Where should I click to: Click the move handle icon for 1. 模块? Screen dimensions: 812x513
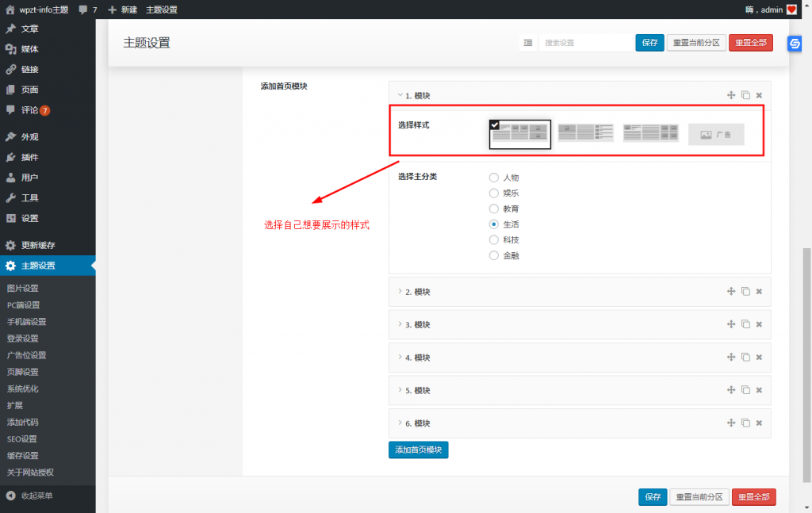pyautogui.click(x=730, y=95)
